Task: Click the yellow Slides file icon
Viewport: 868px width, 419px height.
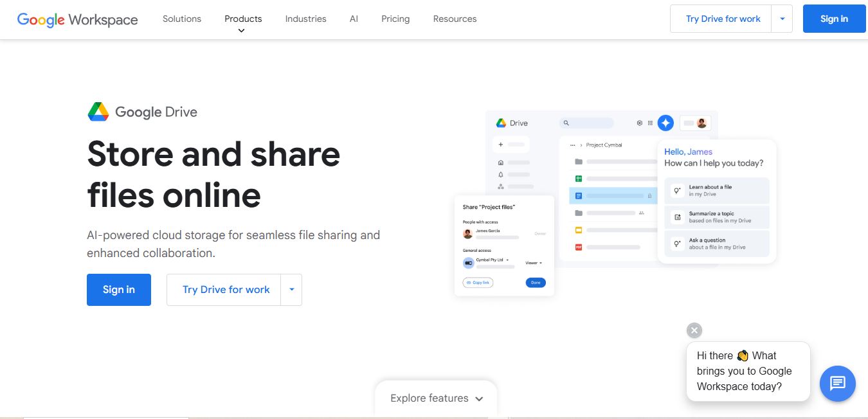Action: tap(579, 229)
